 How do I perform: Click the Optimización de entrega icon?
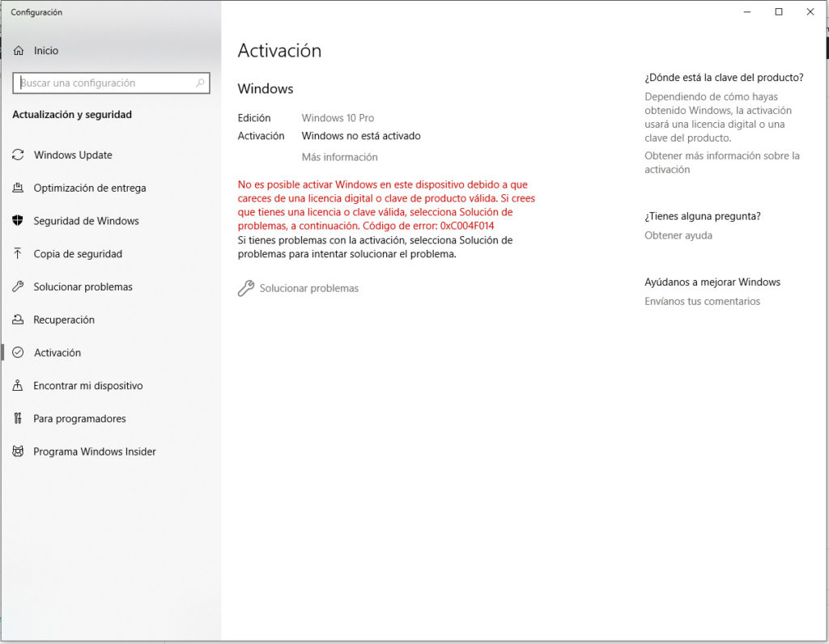[18, 188]
